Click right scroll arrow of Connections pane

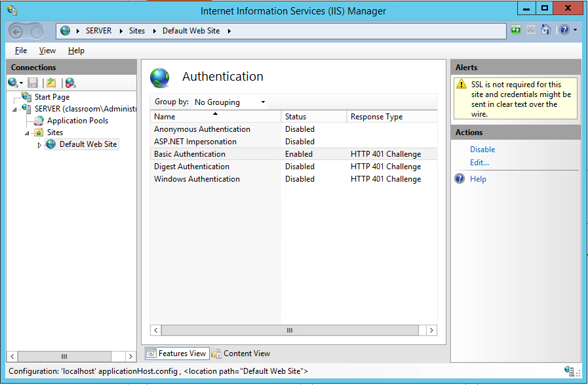tap(130, 356)
